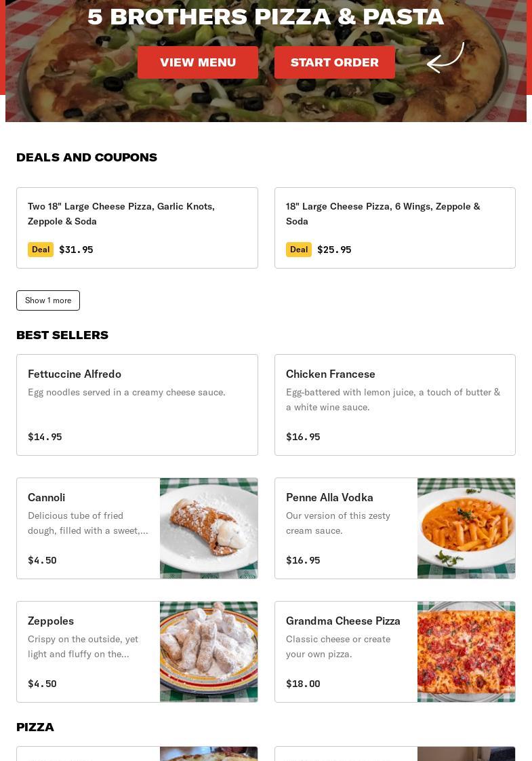Click the white arrow pointing to Start Order

445,58
